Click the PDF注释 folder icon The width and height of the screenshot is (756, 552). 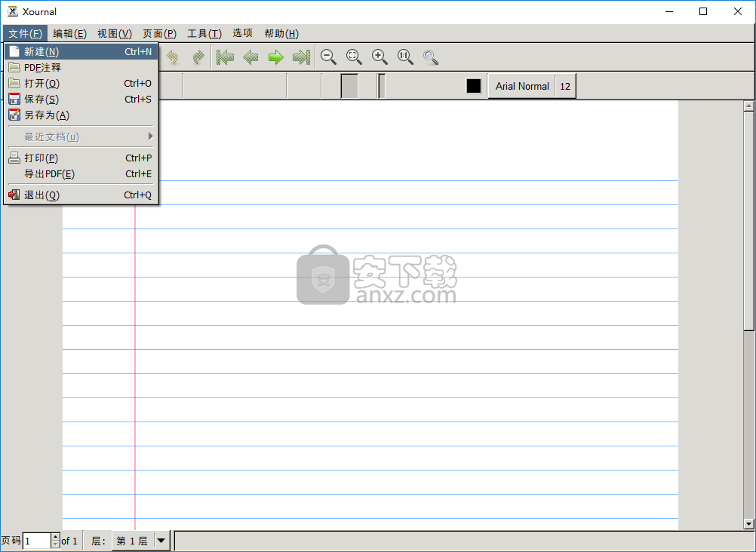pos(14,67)
